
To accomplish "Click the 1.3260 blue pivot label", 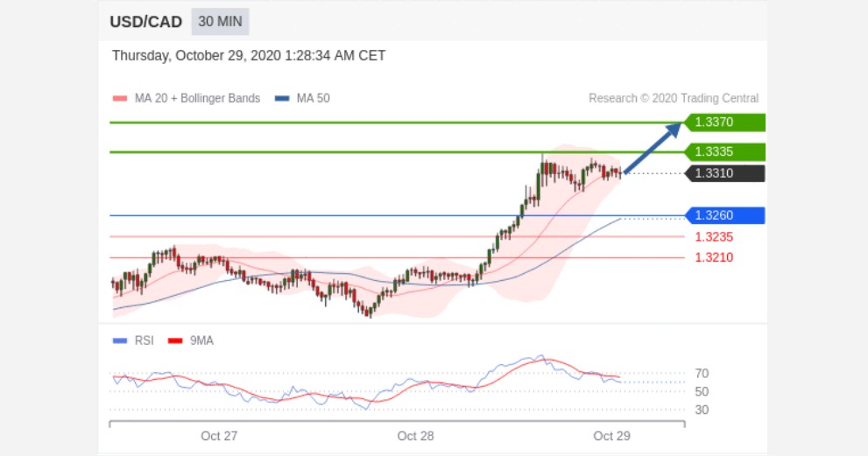I will 724,215.
